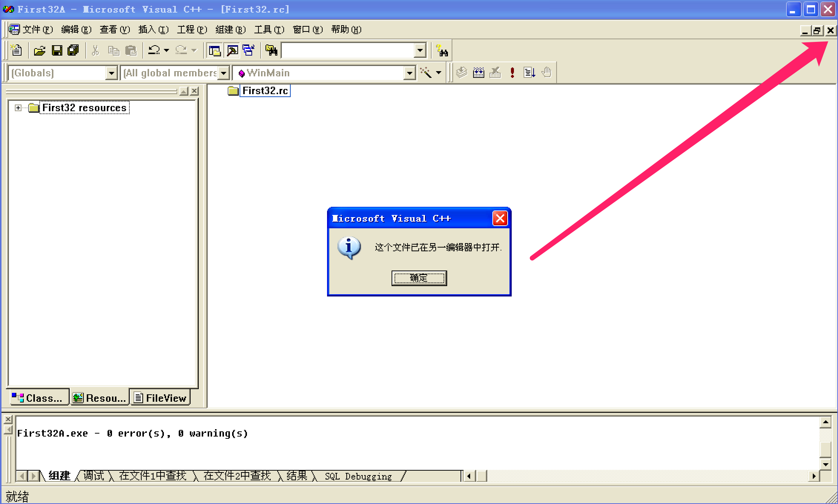Execute the program via red exclamation icon

pyautogui.click(x=512, y=72)
